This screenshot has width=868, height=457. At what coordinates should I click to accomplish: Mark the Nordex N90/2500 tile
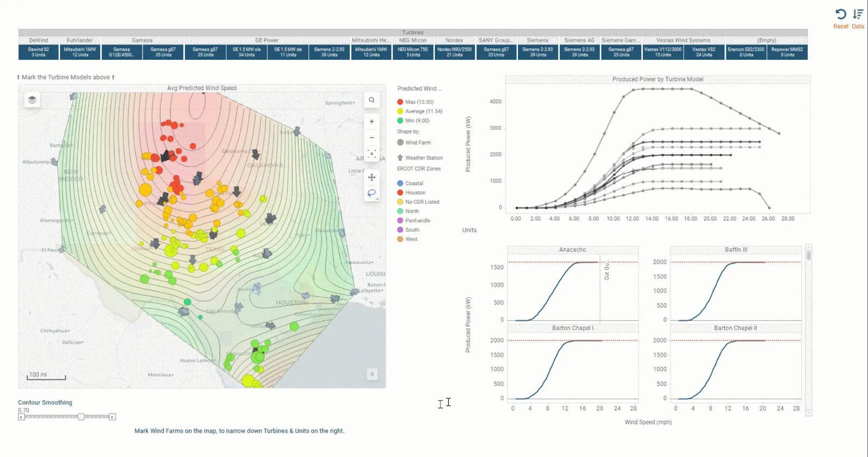point(455,52)
